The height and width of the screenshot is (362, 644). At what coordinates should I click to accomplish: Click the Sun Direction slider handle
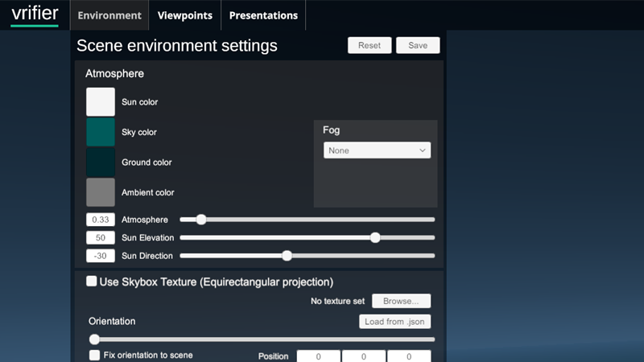point(287,256)
